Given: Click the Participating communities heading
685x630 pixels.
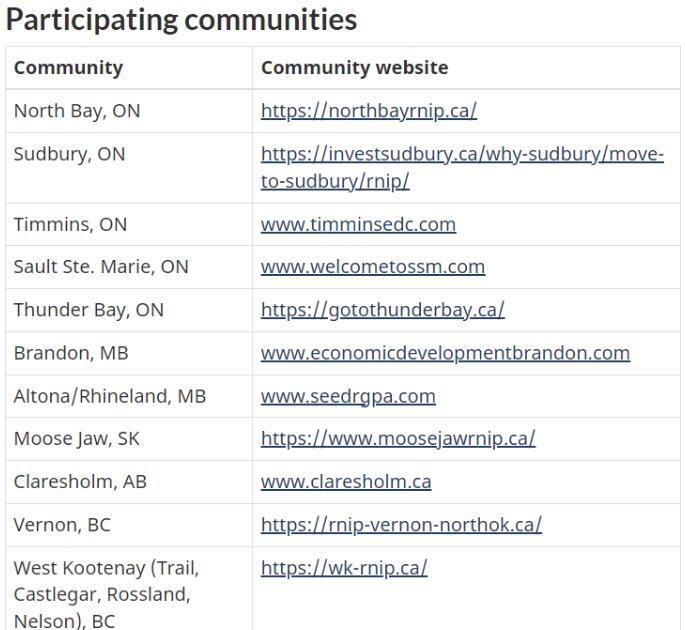Looking at the screenshot, I should 182,19.
